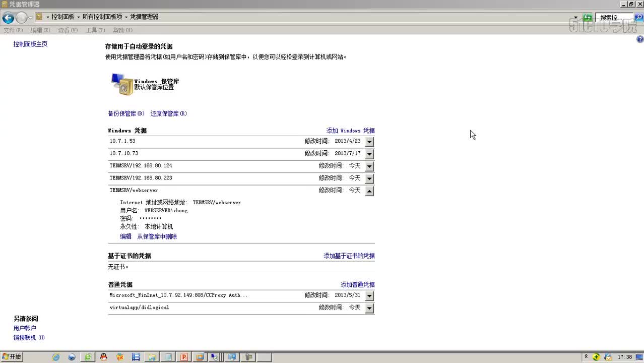Screen dimensions: 644x363
Task: Open the 帮助(H) menu
Action: pos(122,30)
